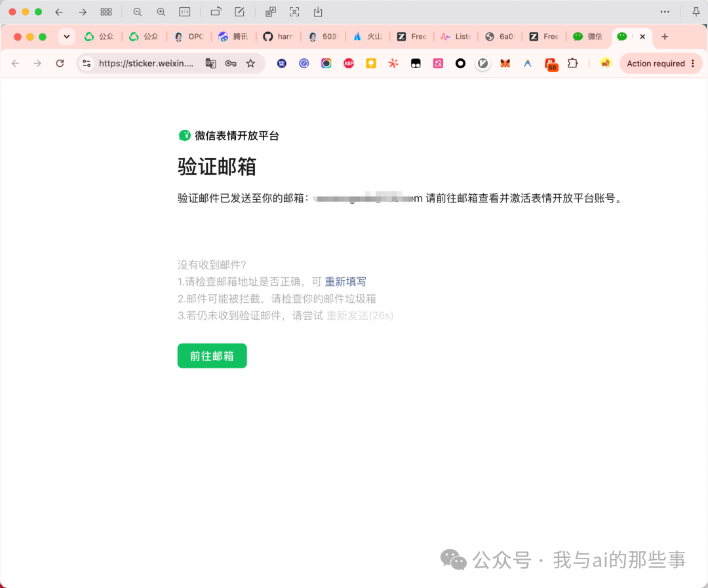Open the password key icon in address bar
Screen dimensions: 708x588
tap(231, 63)
